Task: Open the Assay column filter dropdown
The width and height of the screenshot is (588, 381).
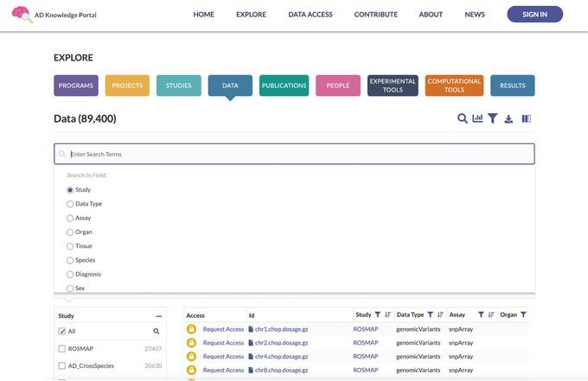Action: pyautogui.click(x=481, y=315)
